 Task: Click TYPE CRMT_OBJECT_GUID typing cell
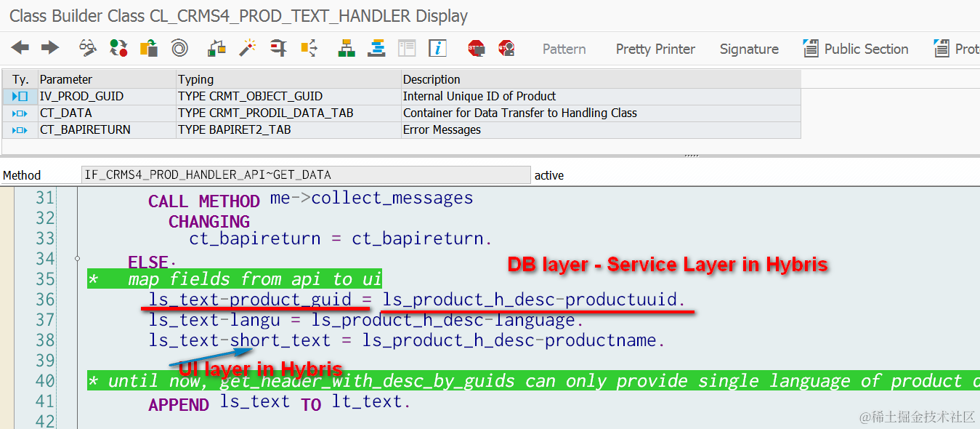click(x=289, y=96)
